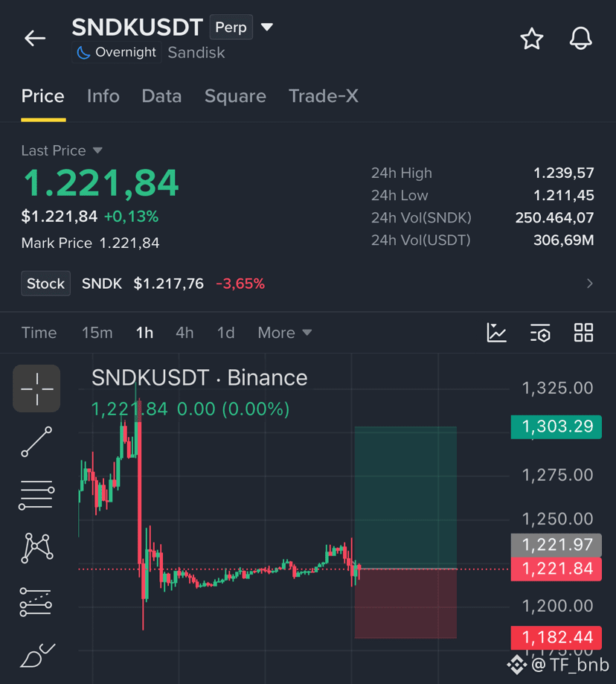The height and width of the screenshot is (684, 616).
Task: Click the -3,65% stock change value
Action: point(240,284)
